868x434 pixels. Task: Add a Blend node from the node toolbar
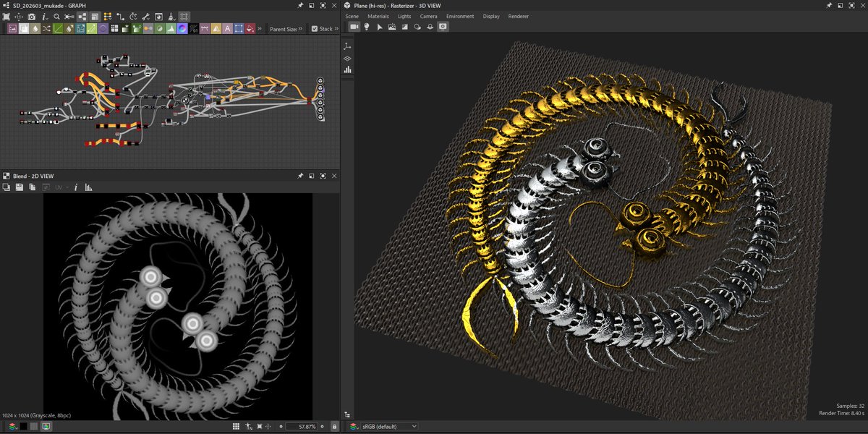pos(24,29)
